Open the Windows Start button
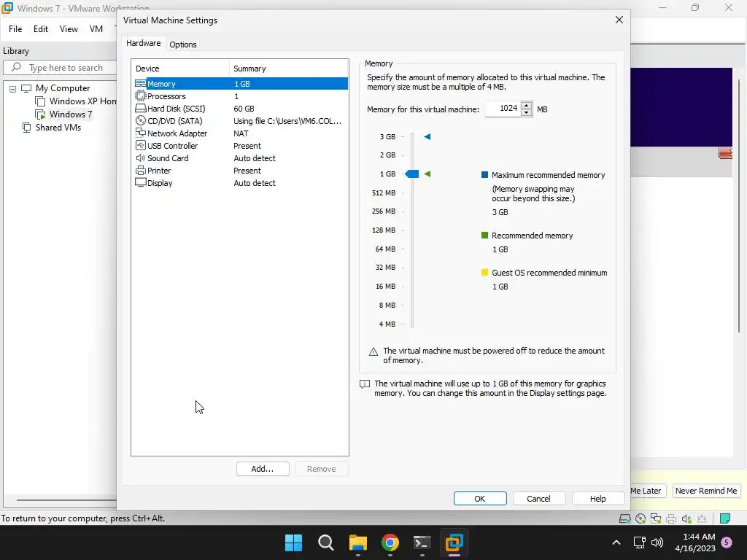 tap(293, 542)
